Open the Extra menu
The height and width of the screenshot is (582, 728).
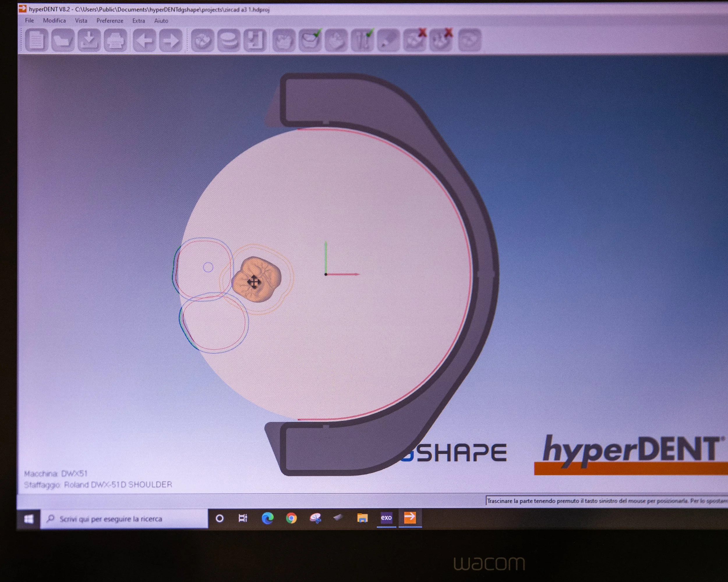138,21
